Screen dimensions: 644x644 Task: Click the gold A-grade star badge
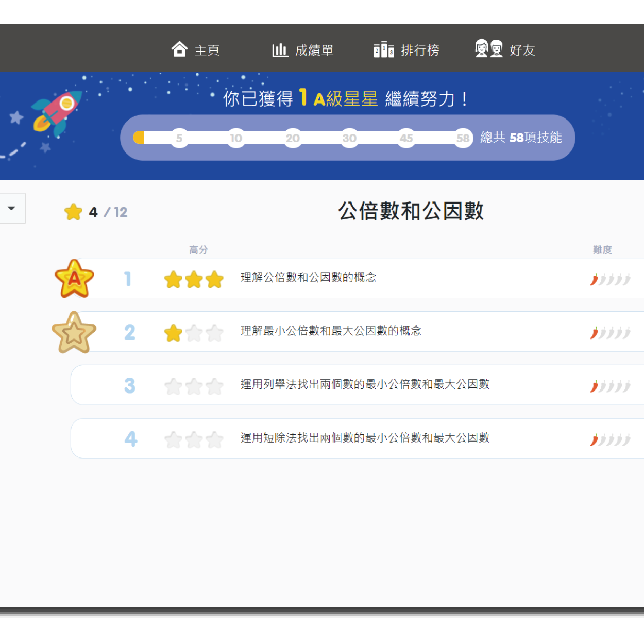pyautogui.click(x=75, y=279)
